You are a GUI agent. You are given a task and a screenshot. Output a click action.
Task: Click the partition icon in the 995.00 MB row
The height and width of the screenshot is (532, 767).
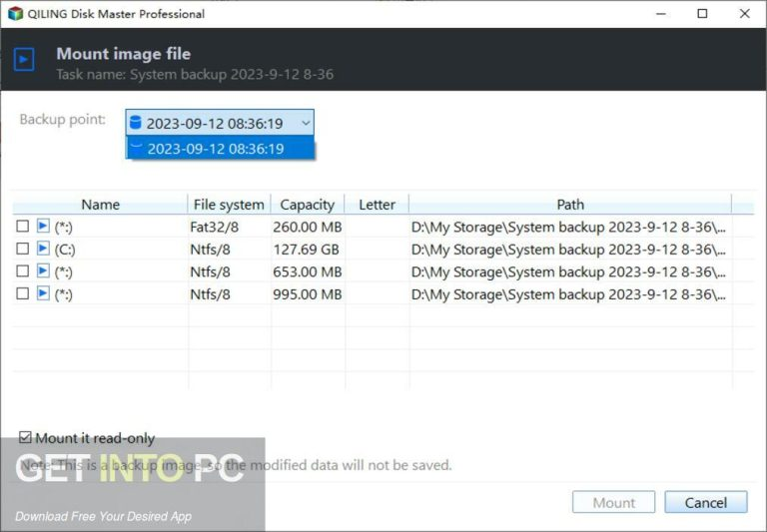point(43,293)
